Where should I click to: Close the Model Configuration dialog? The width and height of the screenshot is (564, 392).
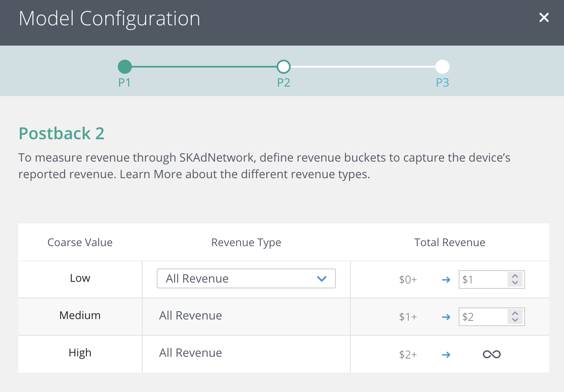[x=544, y=17]
